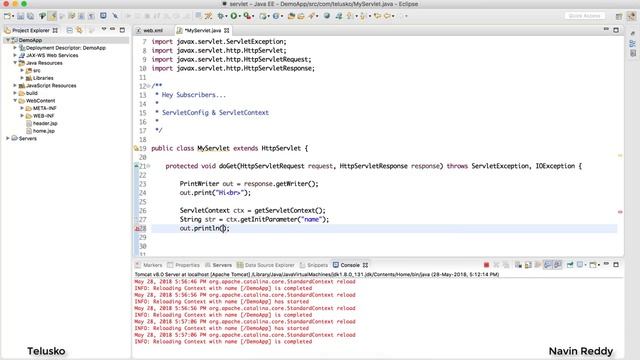
Task: Toggle Show Console on standard output change
Action: [x=548, y=265]
